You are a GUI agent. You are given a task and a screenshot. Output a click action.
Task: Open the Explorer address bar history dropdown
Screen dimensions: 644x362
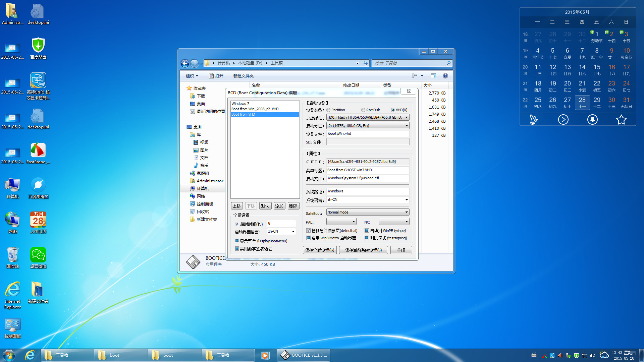pyautogui.click(x=358, y=63)
